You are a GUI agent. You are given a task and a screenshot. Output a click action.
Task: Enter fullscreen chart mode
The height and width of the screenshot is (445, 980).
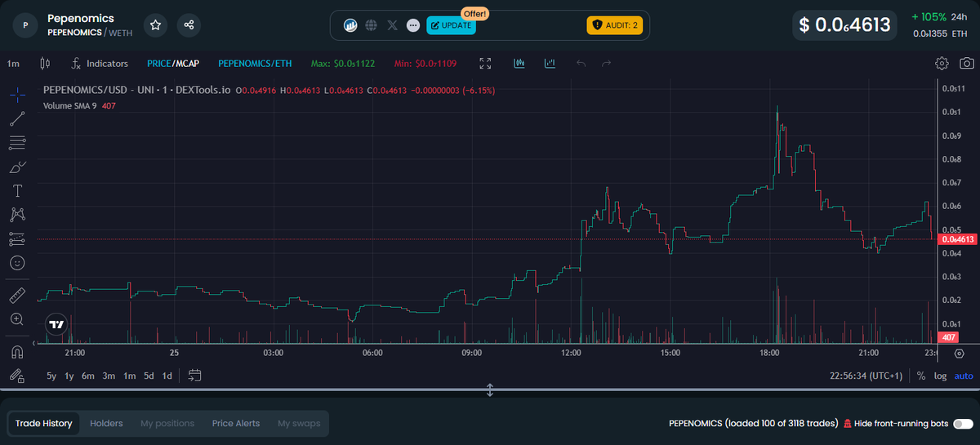(x=485, y=64)
